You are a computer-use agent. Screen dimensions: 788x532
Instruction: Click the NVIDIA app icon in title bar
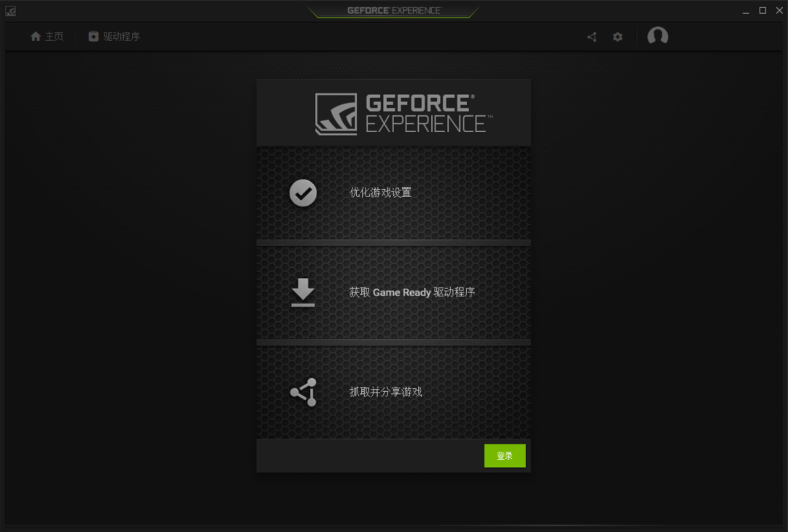[10, 10]
